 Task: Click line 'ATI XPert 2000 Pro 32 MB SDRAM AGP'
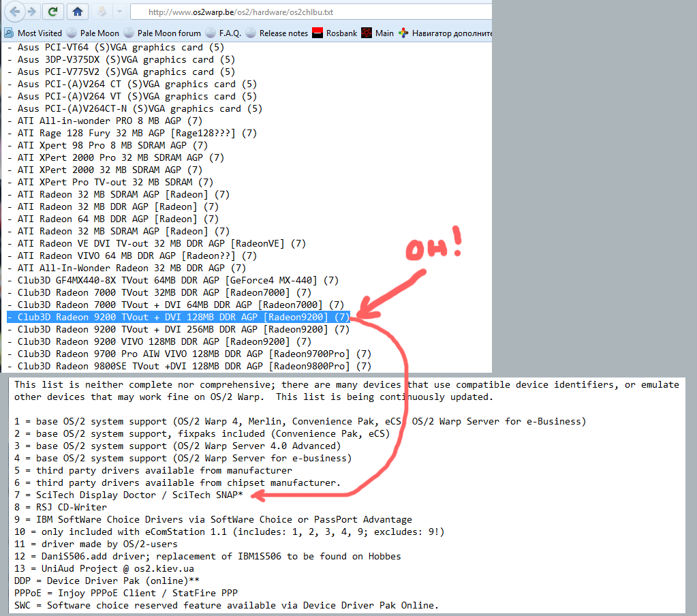pyautogui.click(x=116, y=158)
